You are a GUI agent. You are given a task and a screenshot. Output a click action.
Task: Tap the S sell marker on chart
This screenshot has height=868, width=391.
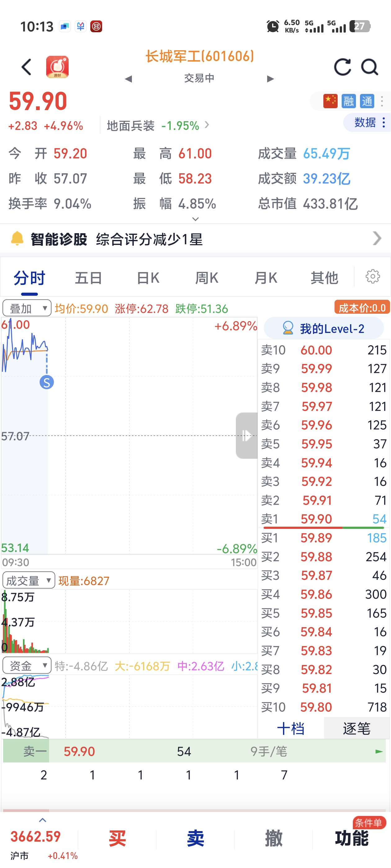(x=47, y=383)
